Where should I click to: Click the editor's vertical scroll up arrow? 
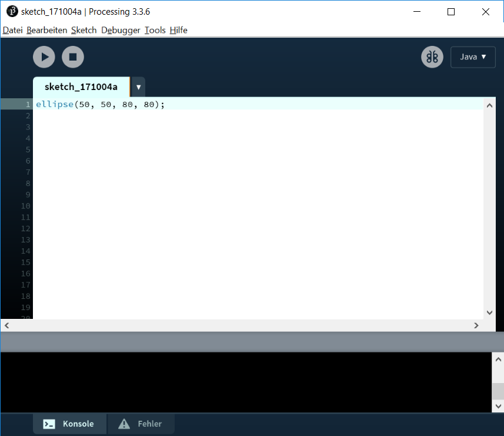pyautogui.click(x=489, y=105)
